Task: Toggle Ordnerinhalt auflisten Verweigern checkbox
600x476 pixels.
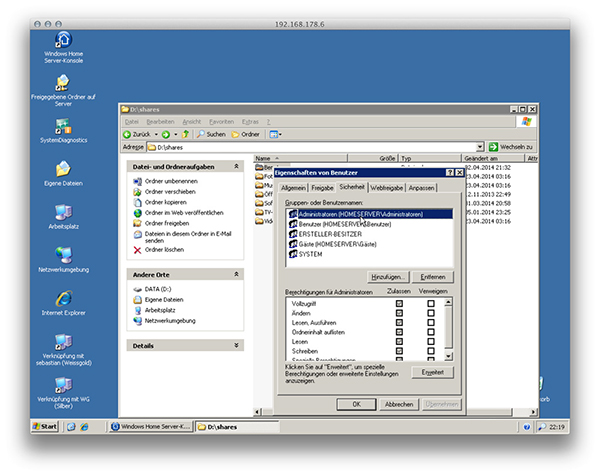Action: (431, 332)
